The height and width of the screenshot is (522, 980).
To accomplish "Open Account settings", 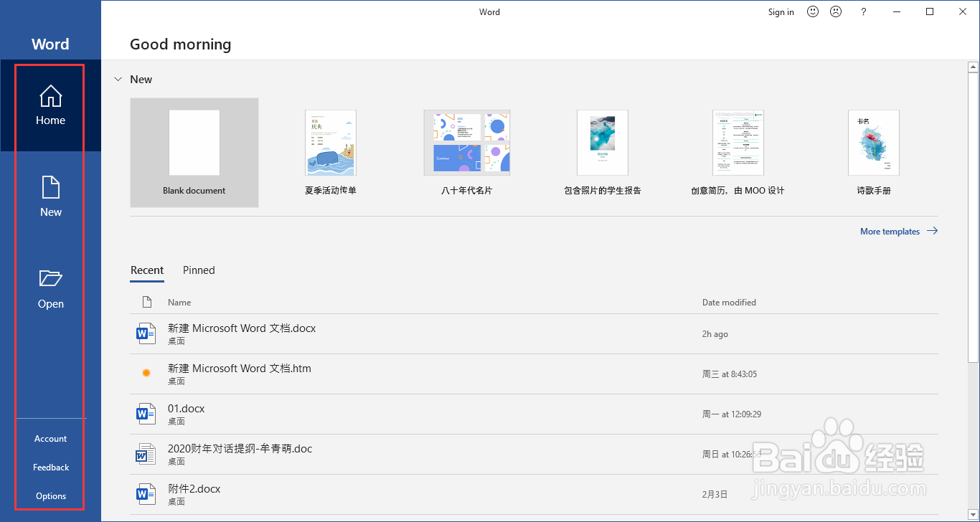I will 51,439.
